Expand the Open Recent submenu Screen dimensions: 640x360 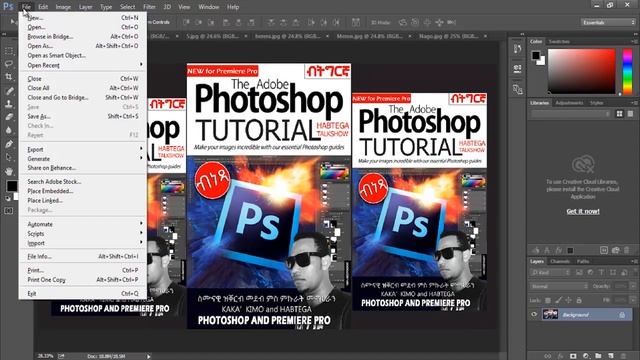pyautogui.click(x=83, y=65)
